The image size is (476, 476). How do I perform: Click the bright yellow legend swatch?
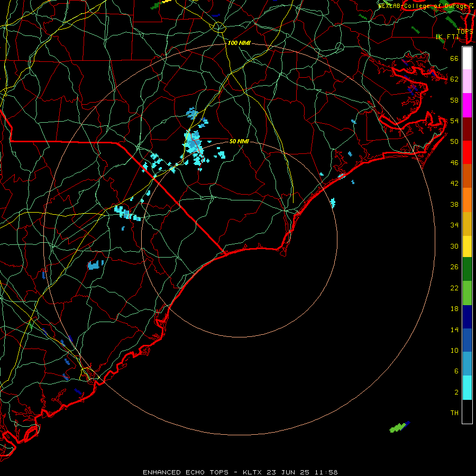point(467,246)
